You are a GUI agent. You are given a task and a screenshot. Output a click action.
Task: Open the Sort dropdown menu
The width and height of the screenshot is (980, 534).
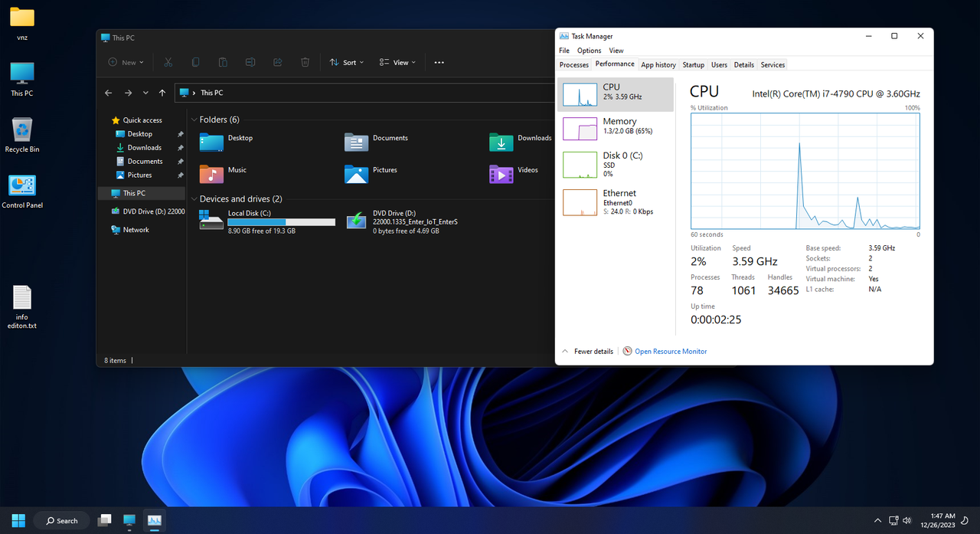point(347,62)
